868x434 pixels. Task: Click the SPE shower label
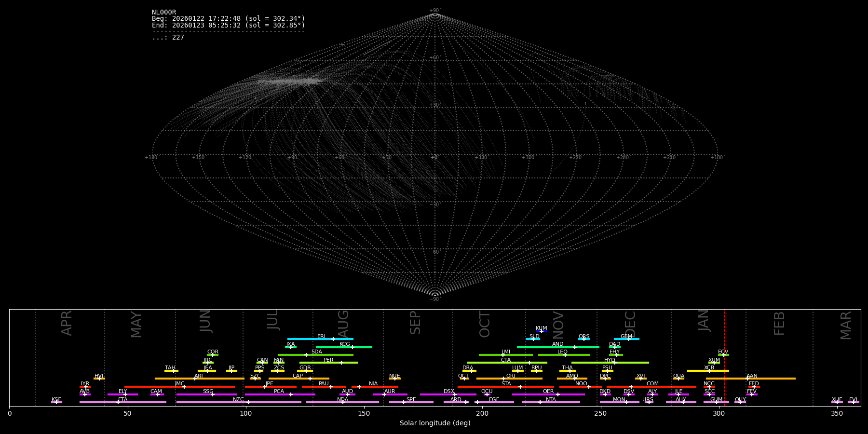pyautogui.click(x=411, y=400)
